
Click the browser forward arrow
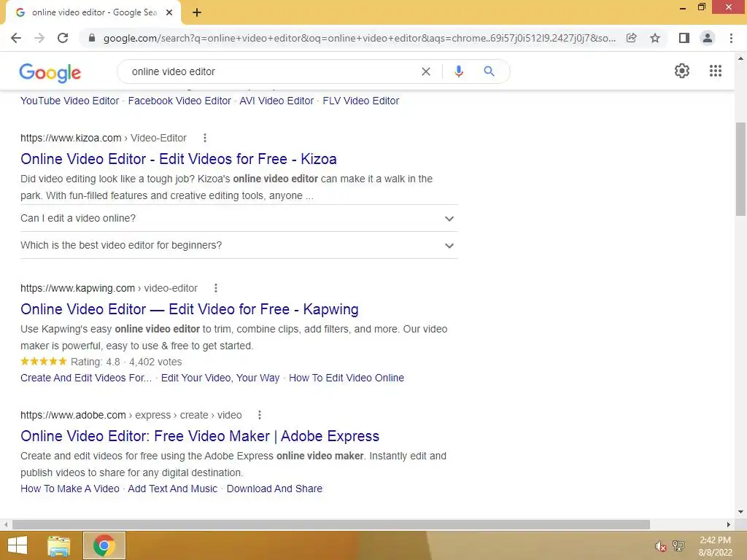click(x=39, y=38)
